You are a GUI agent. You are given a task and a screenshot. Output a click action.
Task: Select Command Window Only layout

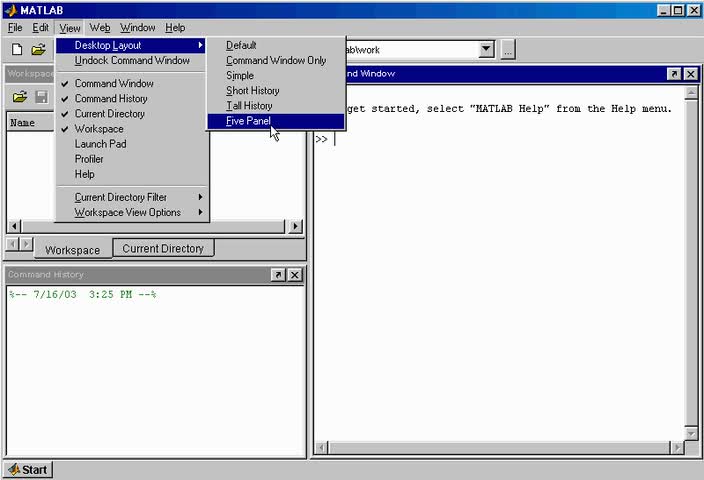click(x=276, y=61)
